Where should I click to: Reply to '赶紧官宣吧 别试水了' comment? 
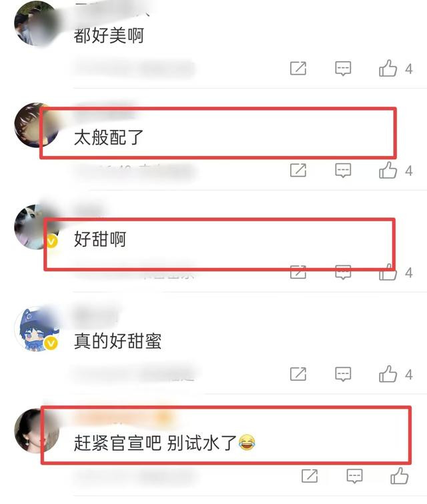pos(354,476)
